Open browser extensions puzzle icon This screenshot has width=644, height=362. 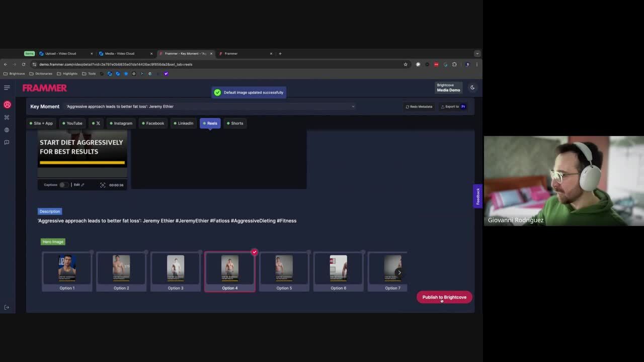454,64
